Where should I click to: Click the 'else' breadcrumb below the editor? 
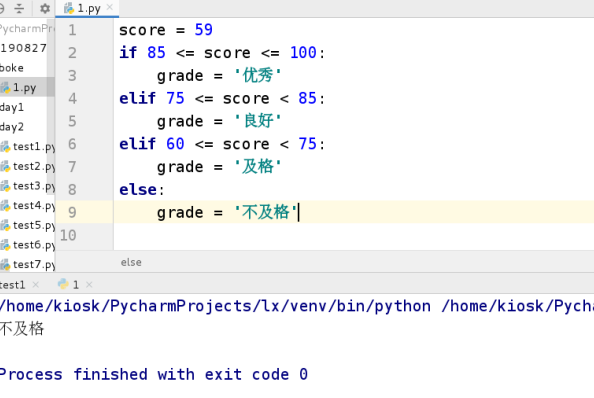(131, 262)
